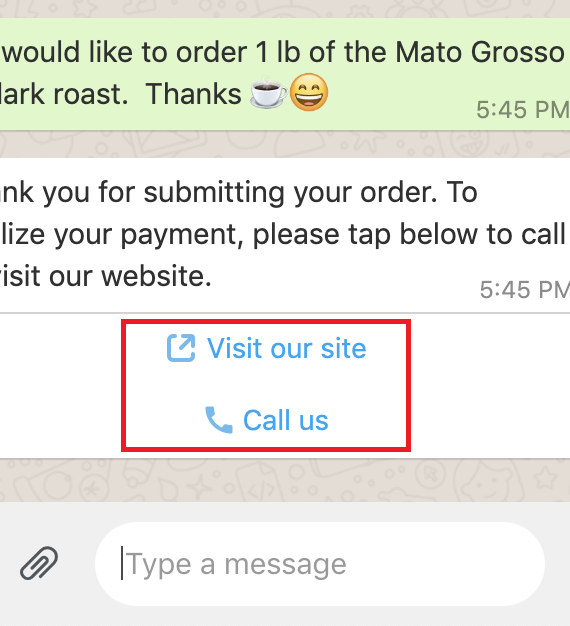Viewport: 570px width, 626px height.
Task: Click the grinning face emoji
Action: coord(309,92)
